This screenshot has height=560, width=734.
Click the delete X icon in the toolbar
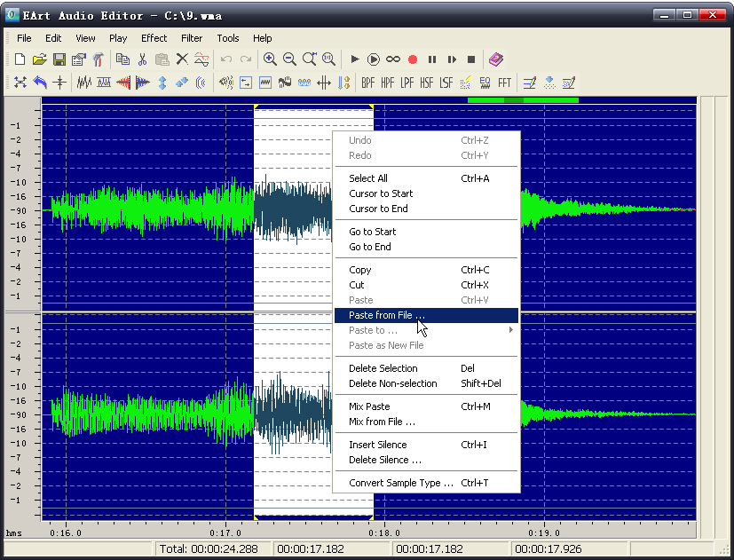tap(182, 59)
